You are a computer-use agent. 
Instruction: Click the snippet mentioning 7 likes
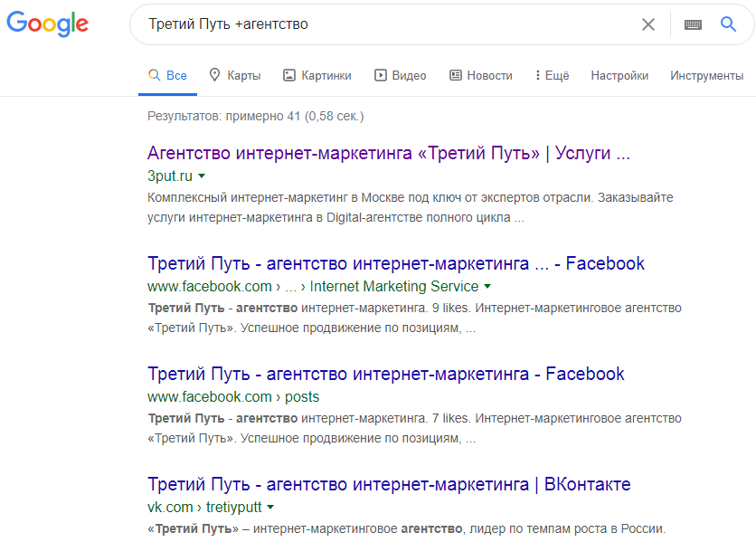414,428
